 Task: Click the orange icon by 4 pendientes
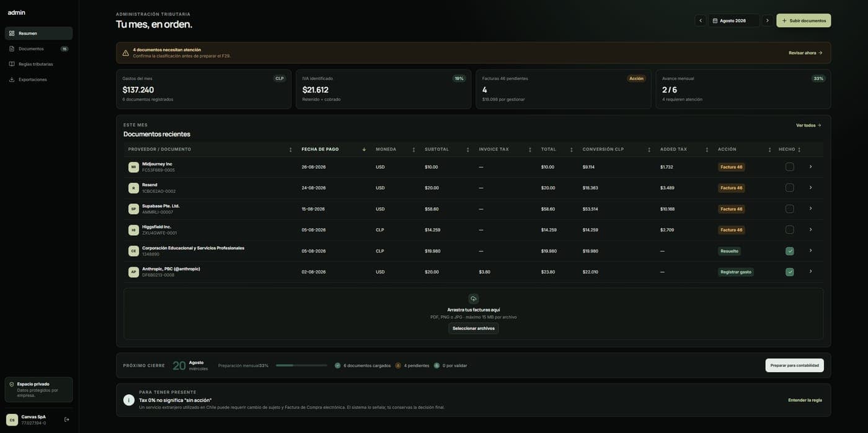[398, 365]
